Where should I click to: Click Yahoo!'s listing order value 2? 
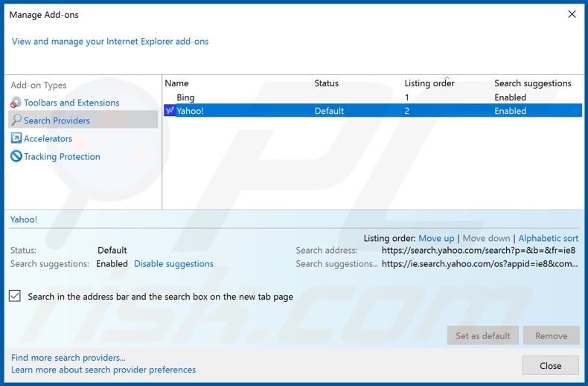click(407, 111)
